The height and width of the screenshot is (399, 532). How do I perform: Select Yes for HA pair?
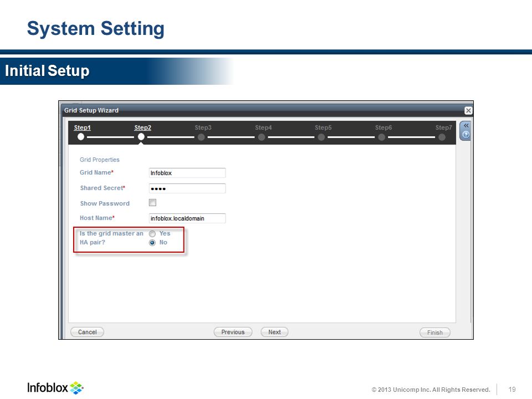point(152,234)
